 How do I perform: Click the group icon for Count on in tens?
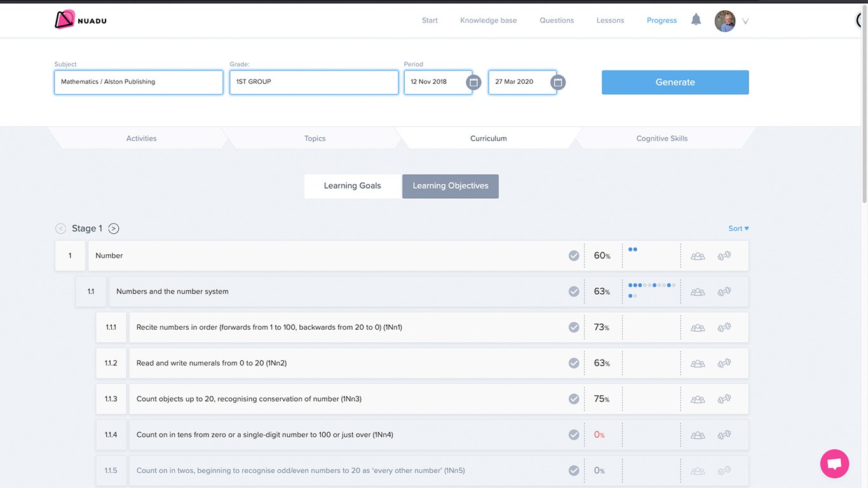tap(698, 435)
